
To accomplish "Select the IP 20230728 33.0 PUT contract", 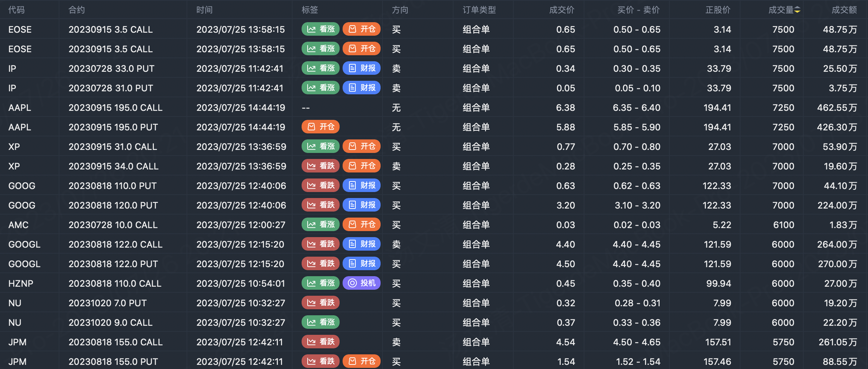I will point(111,69).
